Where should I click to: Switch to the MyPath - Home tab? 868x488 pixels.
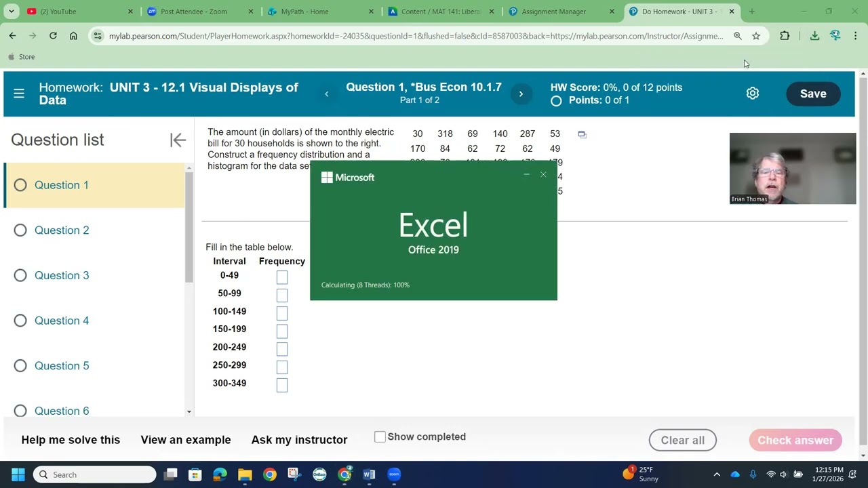[321, 12]
